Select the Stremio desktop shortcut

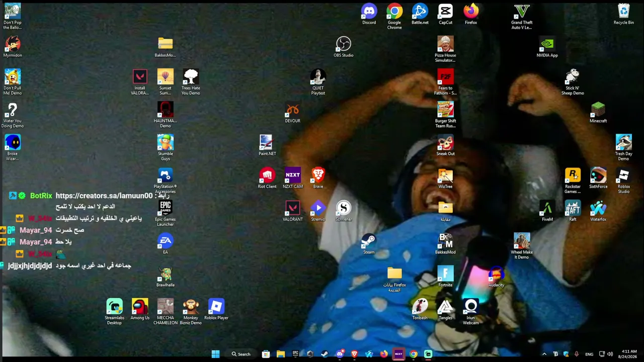[318, 211]
